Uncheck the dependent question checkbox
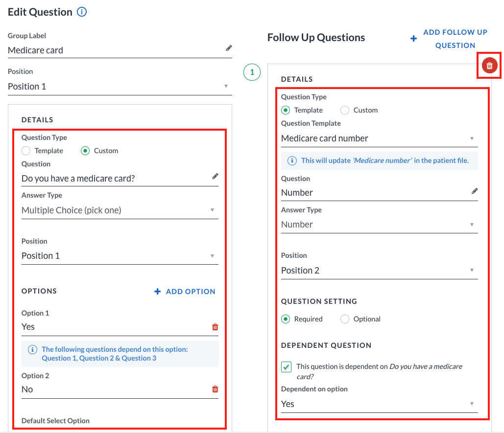The width and height of the screenshot is (504, 433). [286, 366]
